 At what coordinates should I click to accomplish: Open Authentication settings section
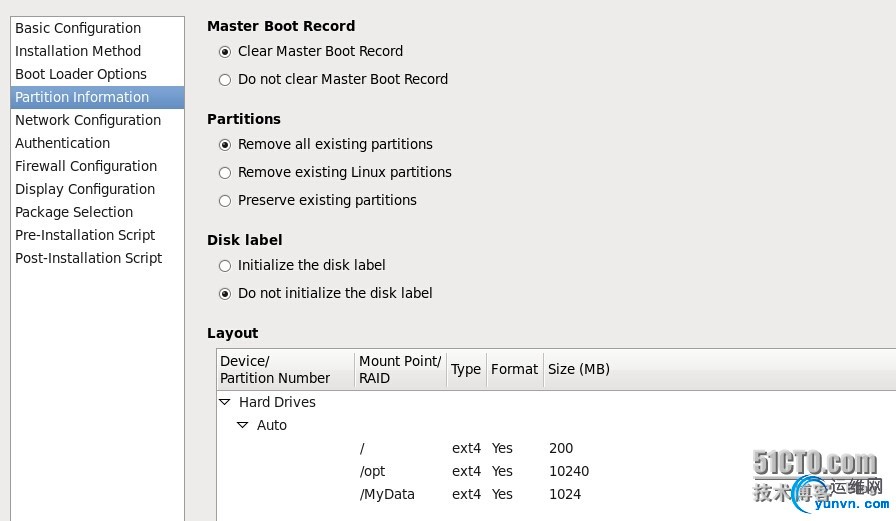click(x=62, y=143)
